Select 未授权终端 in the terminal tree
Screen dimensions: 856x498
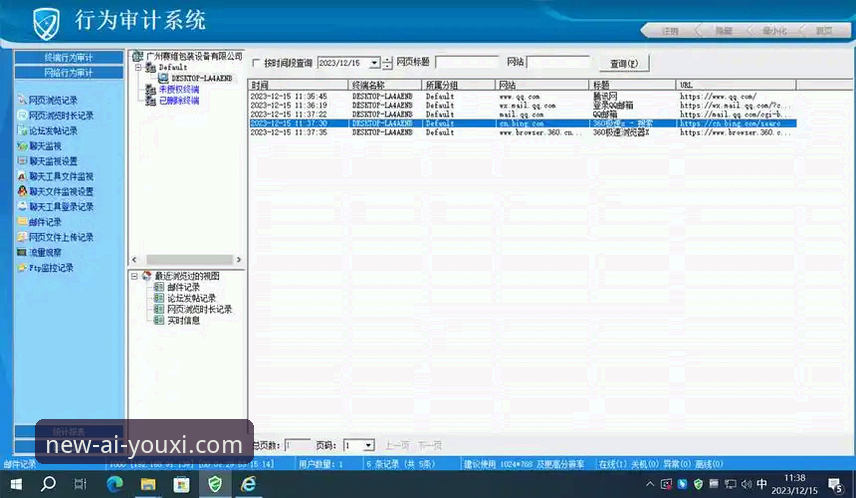[x=179, y=89]
